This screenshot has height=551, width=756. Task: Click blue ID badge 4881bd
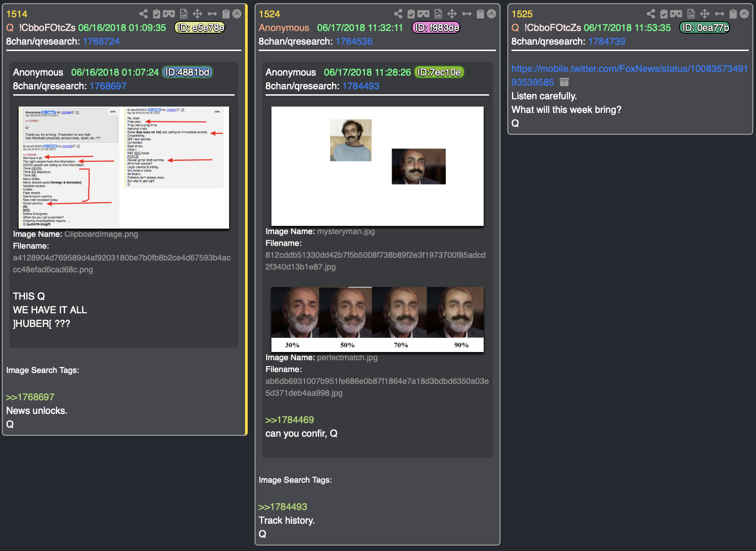pos(188,72)
